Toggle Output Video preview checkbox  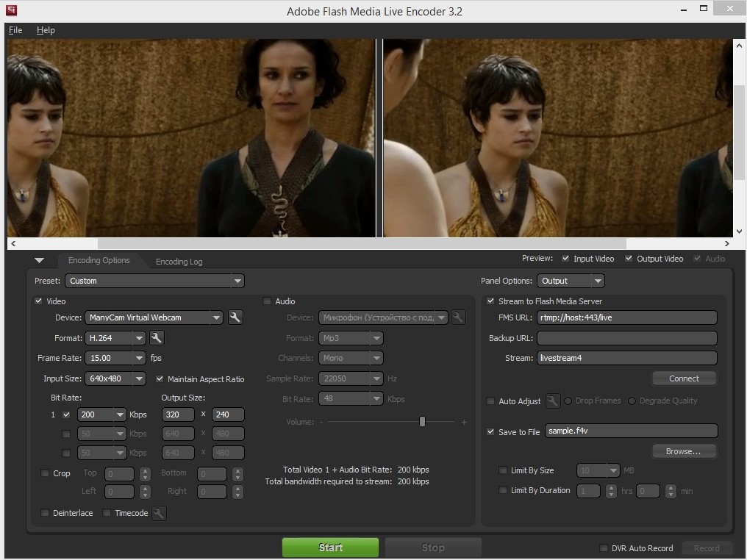(x=629, y=258)
